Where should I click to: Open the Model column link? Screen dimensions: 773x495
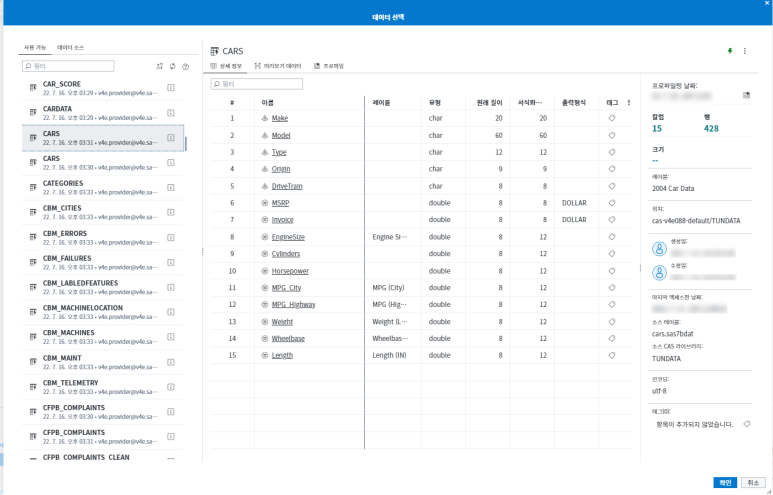[x=281, y=135]
